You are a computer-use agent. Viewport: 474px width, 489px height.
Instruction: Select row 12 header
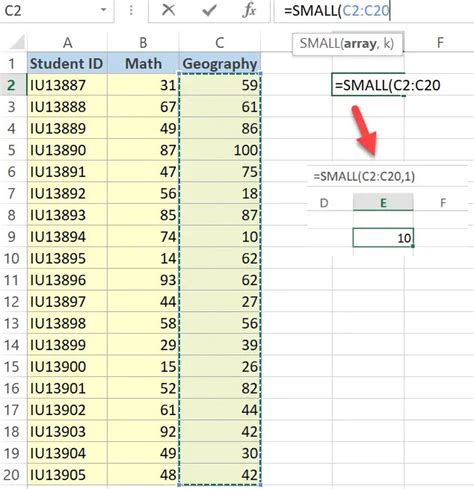(12, 302)
